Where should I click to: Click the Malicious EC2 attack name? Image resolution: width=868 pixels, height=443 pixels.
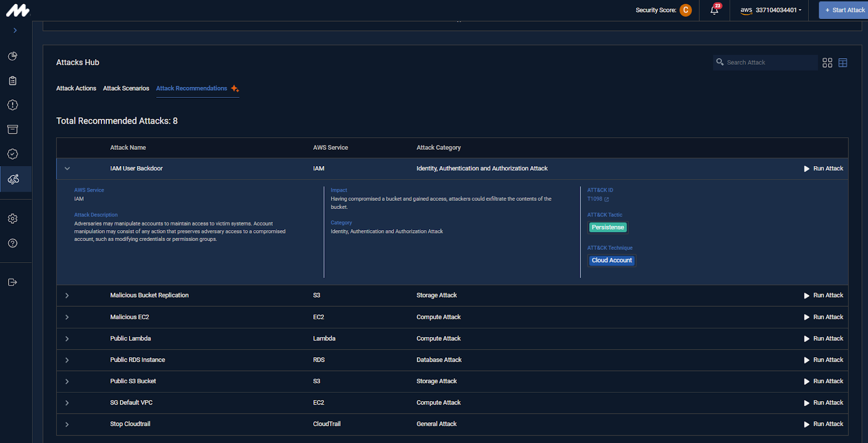(130, 317)
